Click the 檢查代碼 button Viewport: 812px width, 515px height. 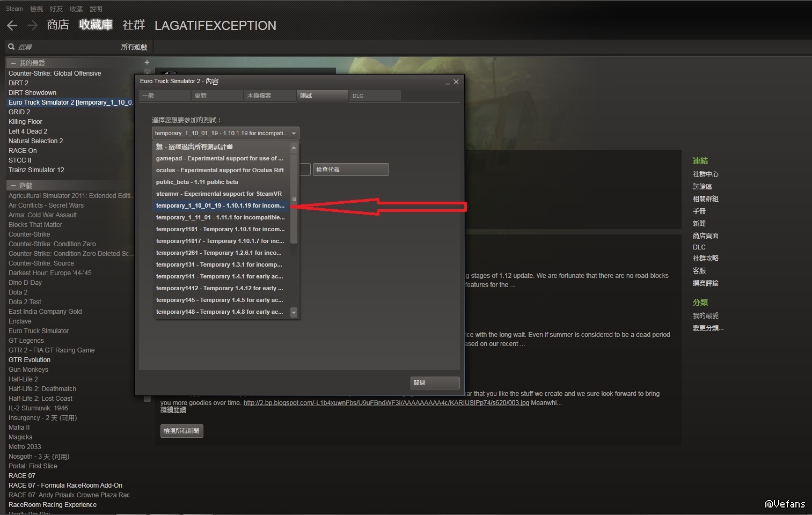click(351, 170)
